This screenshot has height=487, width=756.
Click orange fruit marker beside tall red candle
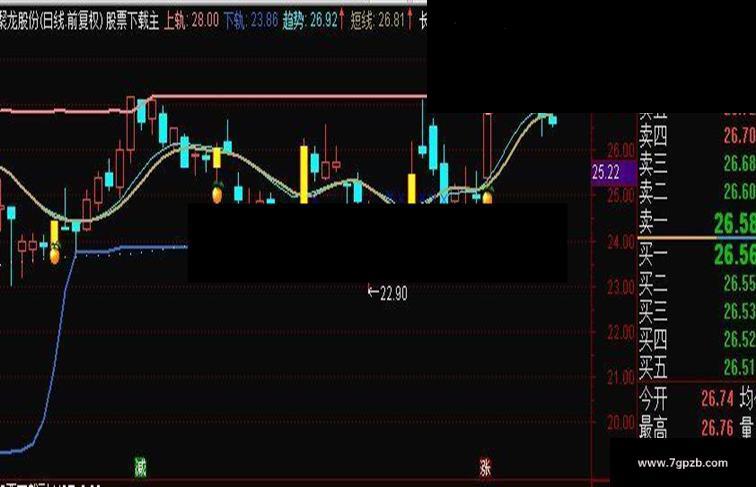click(487, 196)
